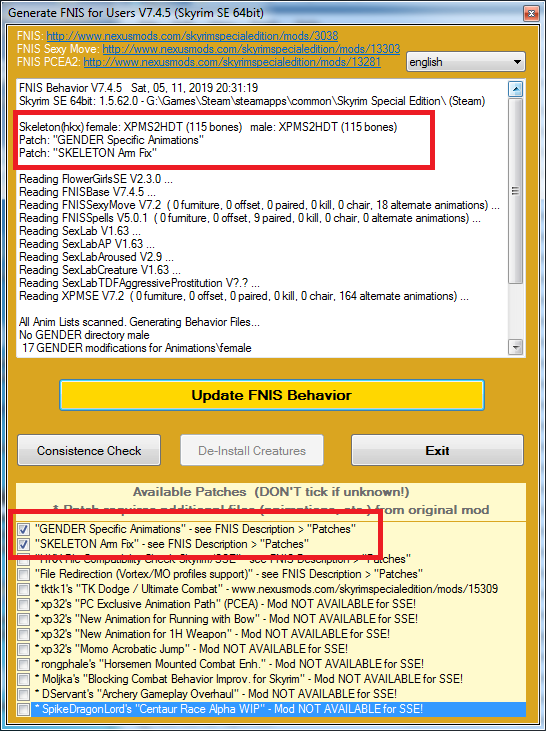The image size is (546, 731).
Task: Tick New Animation for Running with Bow
Action: click(23, 619)
